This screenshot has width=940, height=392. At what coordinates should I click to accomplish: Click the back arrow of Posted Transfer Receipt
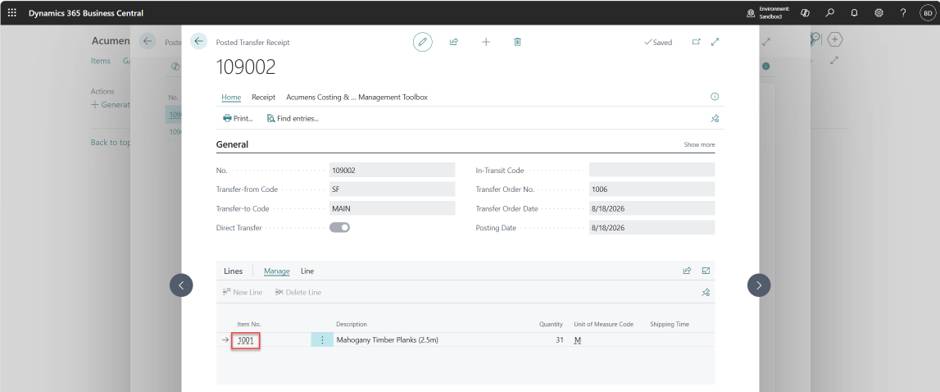pyautogui.click(x=199, y=41)
